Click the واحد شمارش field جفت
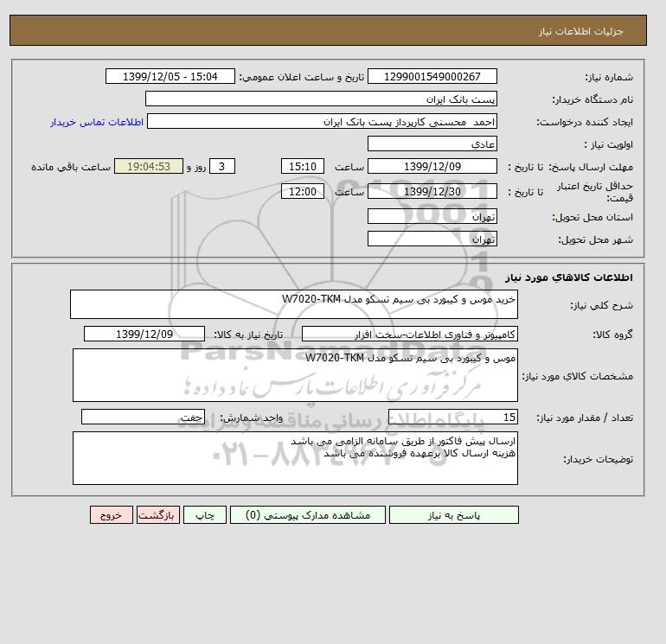Viewport: 666px width, 644px height. point(143,417)
